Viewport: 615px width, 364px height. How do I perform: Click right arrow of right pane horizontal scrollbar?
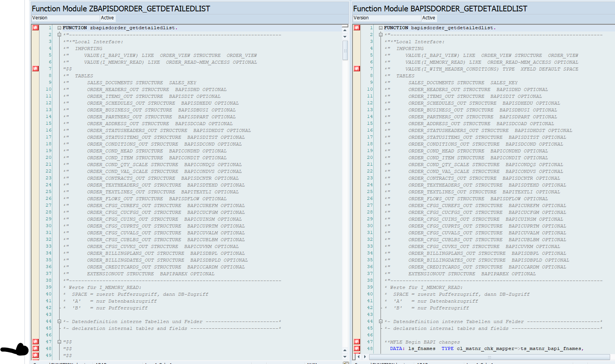click(365, 357)
